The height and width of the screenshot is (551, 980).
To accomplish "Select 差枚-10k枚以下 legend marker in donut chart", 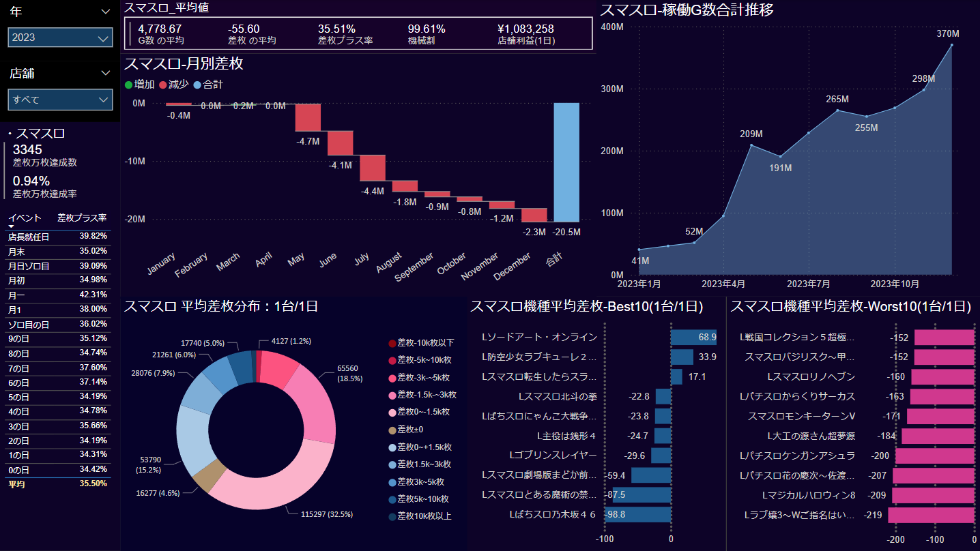I will click(392, 343).
